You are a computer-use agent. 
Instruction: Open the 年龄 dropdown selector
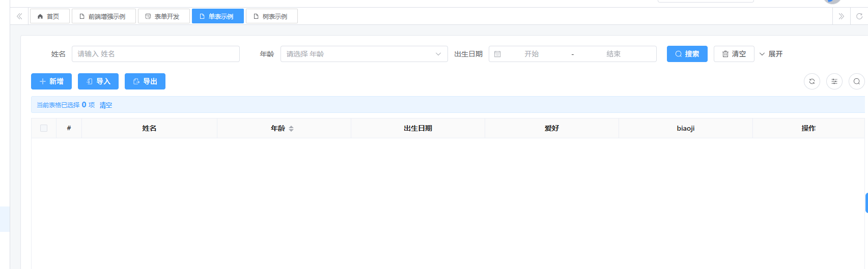pos(363,54)
